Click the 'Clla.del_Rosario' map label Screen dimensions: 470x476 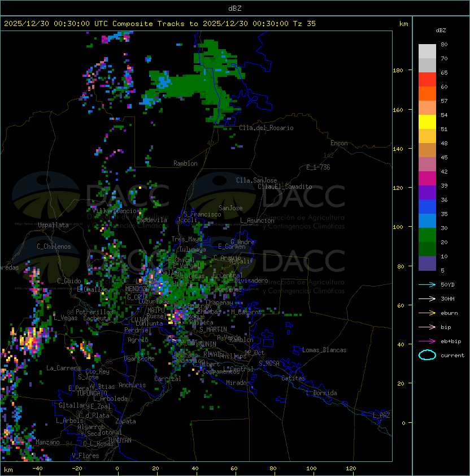click(x=266, y=128)
